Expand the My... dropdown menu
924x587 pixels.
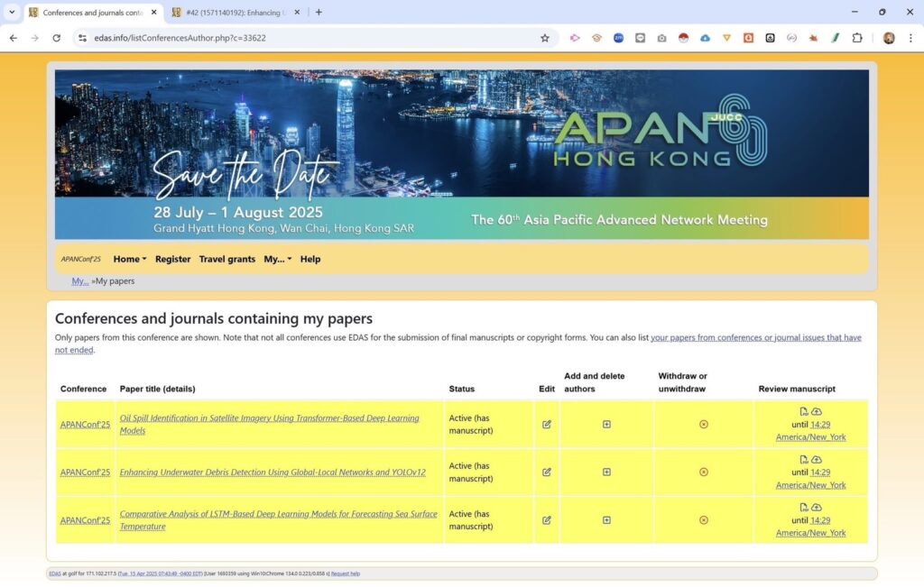click(277, 259)
